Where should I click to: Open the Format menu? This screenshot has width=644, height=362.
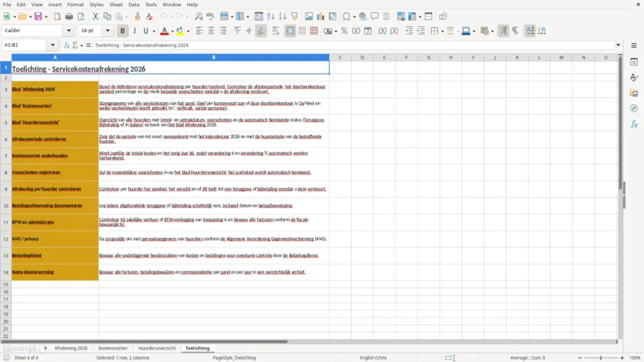(x=75, y=4)
